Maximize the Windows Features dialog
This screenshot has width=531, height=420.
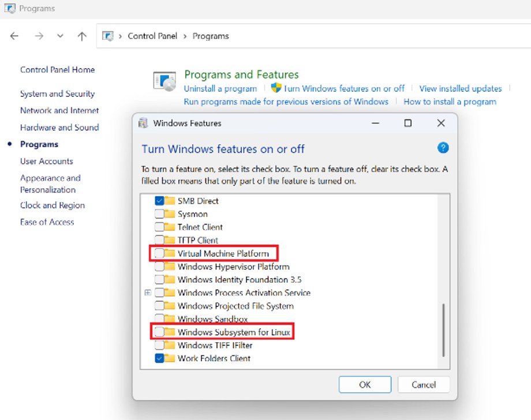click(408, 123)
